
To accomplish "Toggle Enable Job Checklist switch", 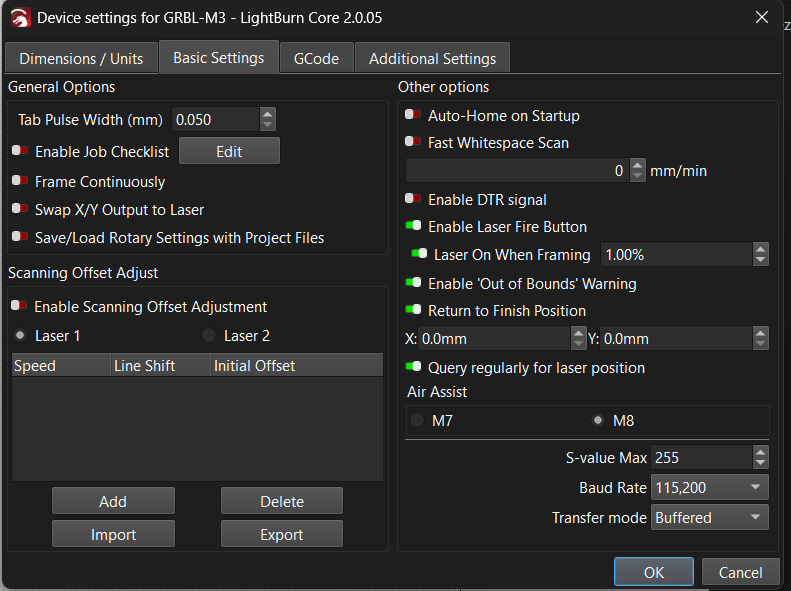I will click(20, 152).
